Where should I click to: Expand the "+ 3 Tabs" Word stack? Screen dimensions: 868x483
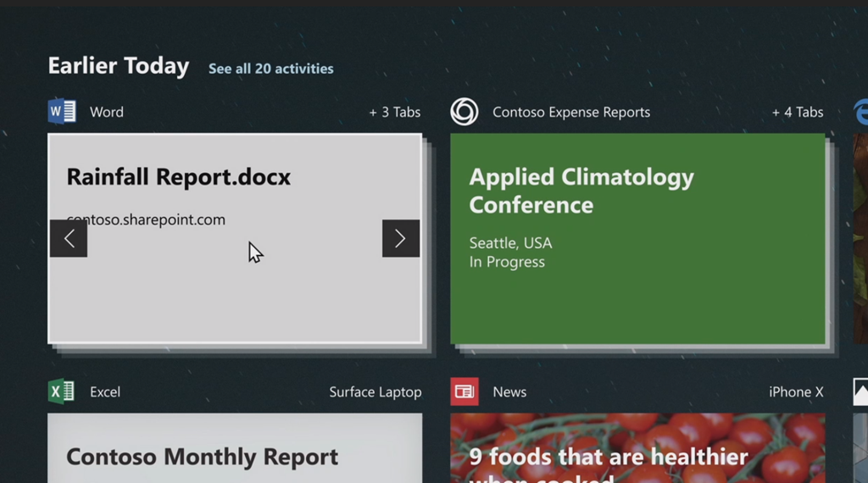pos(394,112)
